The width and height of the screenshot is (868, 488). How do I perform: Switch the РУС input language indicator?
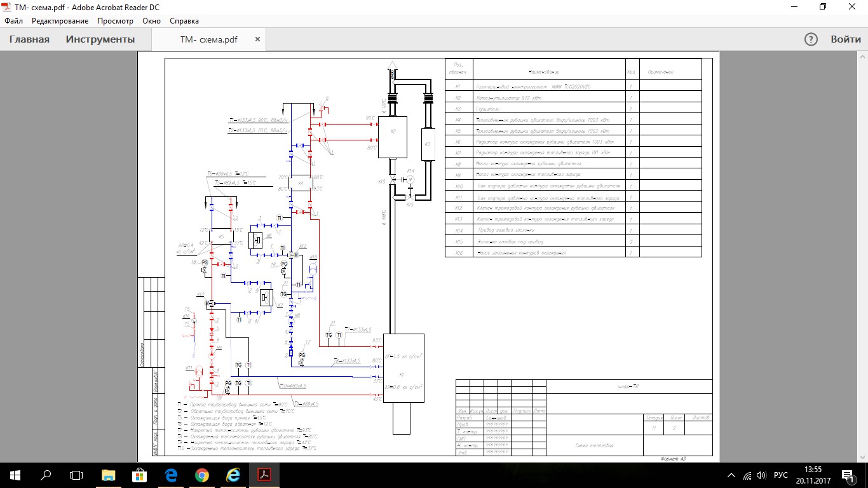coord(781,475)
